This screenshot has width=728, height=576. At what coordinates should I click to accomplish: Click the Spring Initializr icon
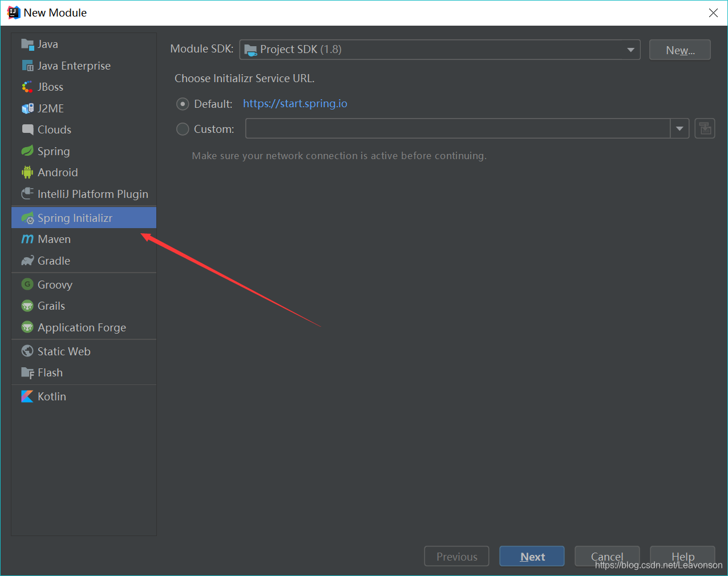(27, 218)
